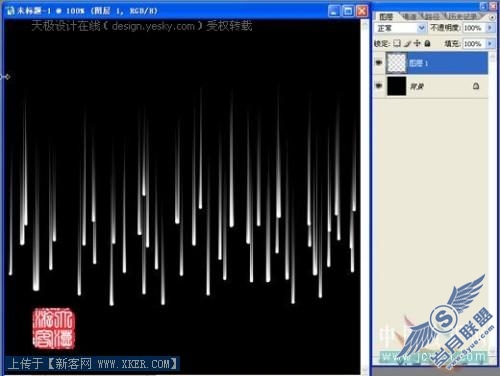Click the lock icon on the background layer
The image size is (500, 376).
pyautogui.click(x=476, y=86)
